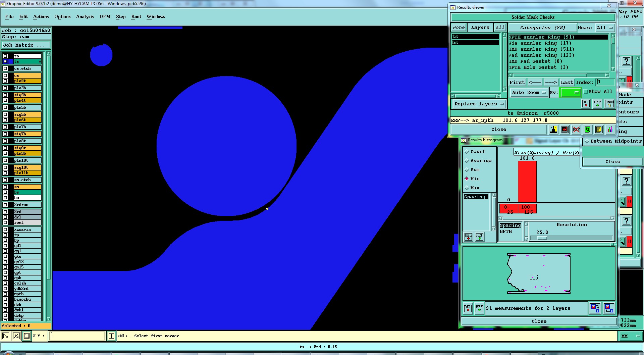Open the Auto Zoom dropdown
Image resolution: width=644 pixels, height=355 pixels.
(x=529, y=93)
